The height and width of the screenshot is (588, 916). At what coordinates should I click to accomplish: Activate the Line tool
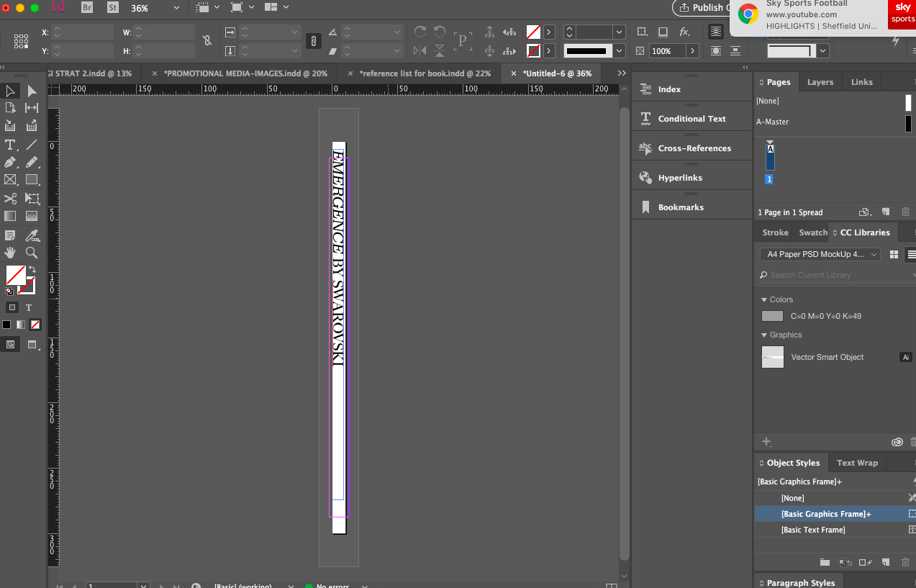[32, 145]
